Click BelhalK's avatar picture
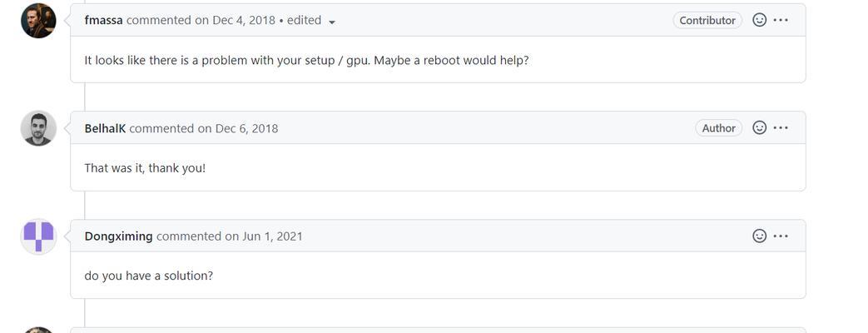Screen dimensions: 868x333 [39, 128]
